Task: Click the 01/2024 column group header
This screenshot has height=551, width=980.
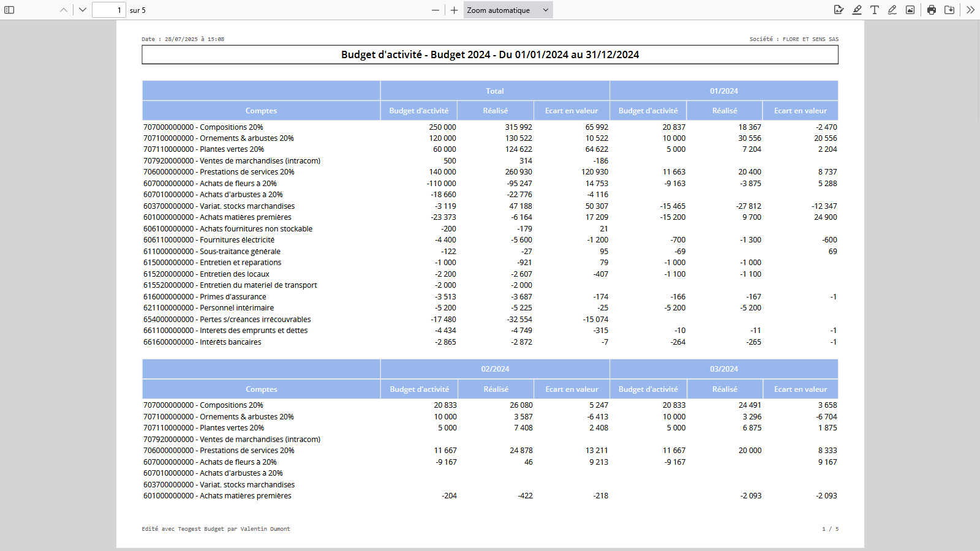Action: (724, 91)
